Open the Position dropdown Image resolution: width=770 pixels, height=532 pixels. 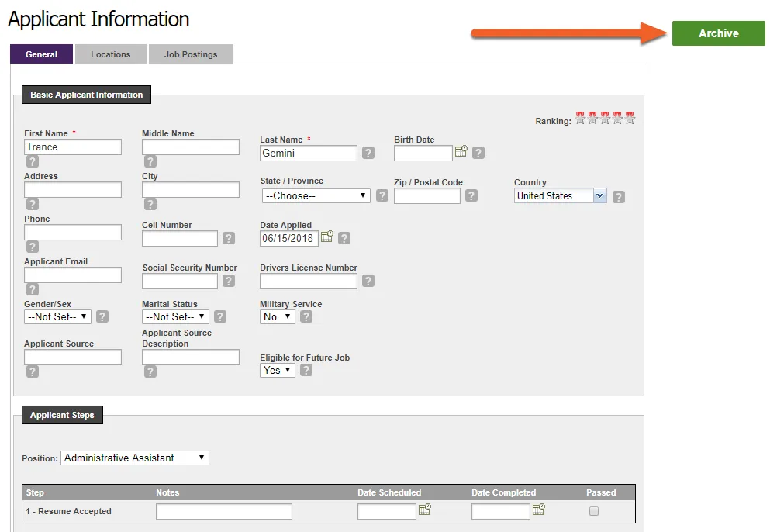pos(135,458)
